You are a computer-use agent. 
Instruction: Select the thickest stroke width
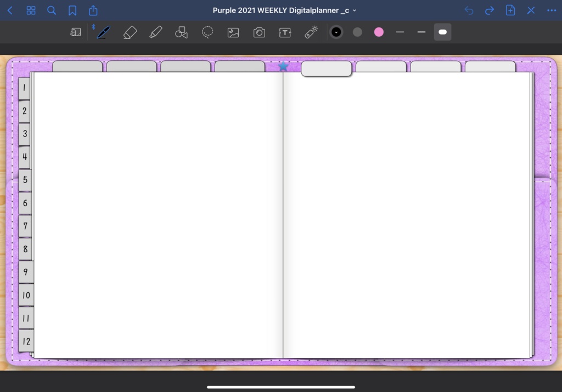[443, 32]
